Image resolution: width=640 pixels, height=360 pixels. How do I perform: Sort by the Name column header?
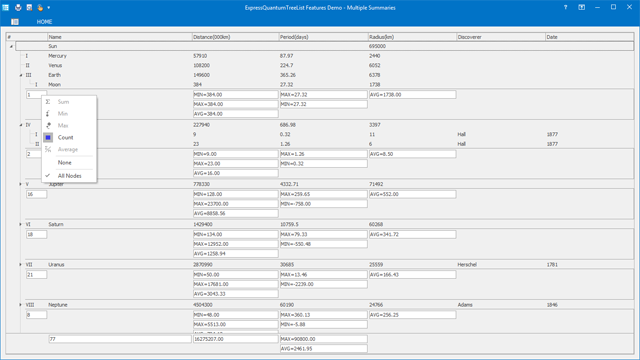[120, 37]
